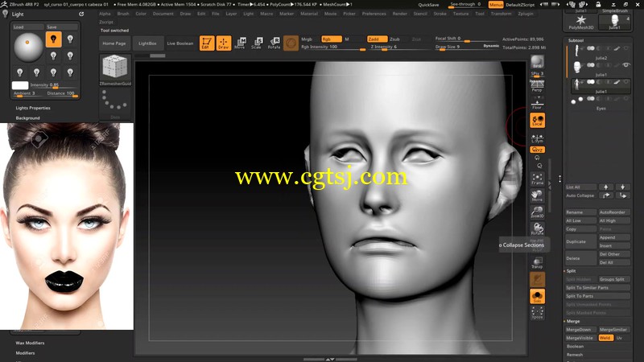Click the Append button
This screenshot has height=362, width=644.
[x=614, y=237]
